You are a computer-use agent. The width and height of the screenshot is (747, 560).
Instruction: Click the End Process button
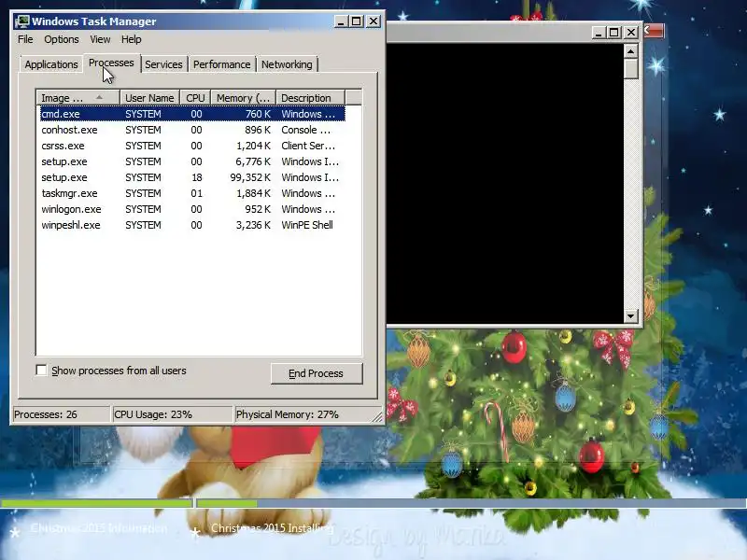pyautogui.click(x=317, y=373)
